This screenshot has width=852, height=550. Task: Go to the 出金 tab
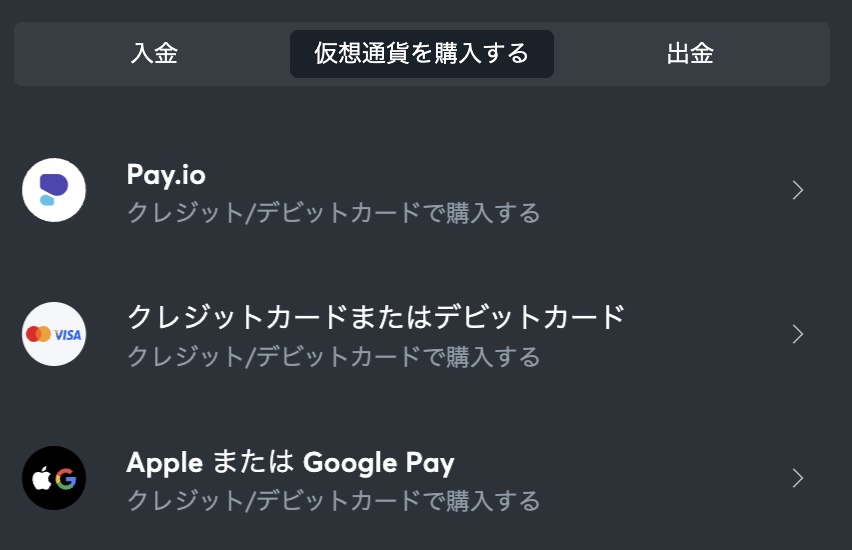(690, 54)
